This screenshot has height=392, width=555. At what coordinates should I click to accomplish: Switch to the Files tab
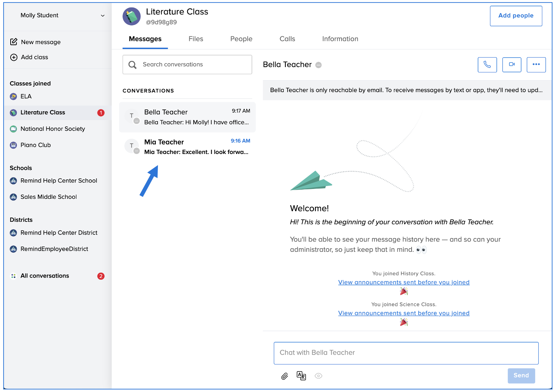tap(196, 39)
